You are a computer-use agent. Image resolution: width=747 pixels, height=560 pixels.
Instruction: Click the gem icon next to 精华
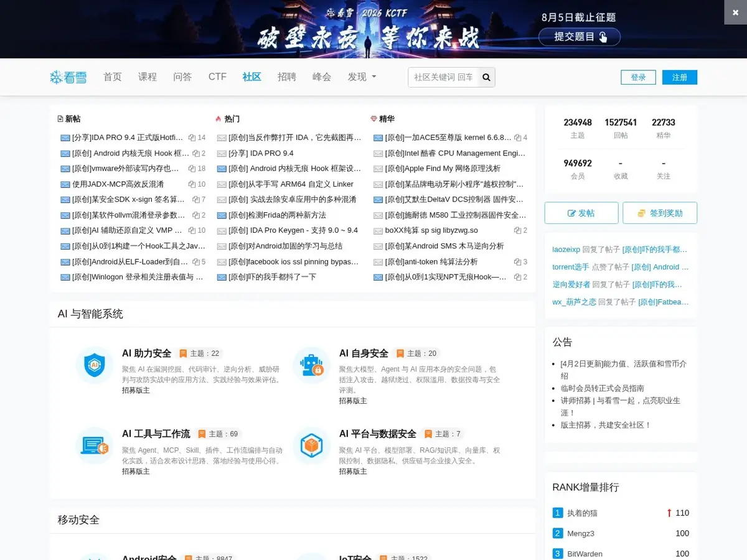click(374, 119)
